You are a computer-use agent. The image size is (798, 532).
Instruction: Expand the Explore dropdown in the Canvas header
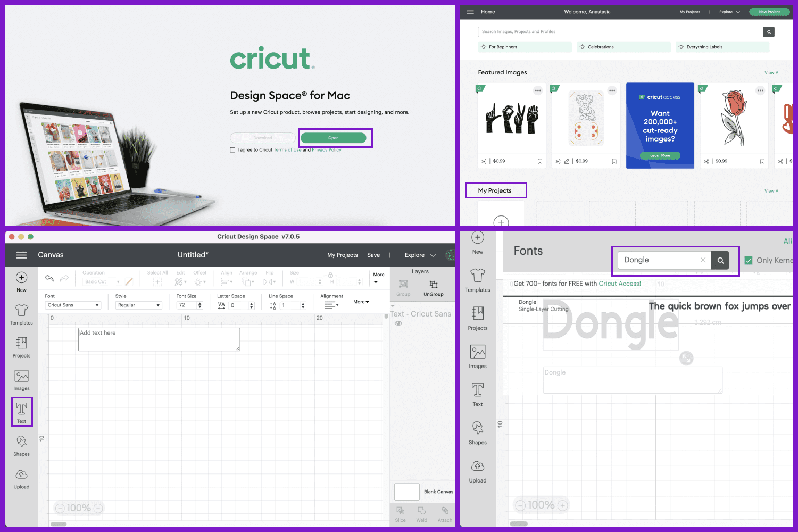pos(420,255)
